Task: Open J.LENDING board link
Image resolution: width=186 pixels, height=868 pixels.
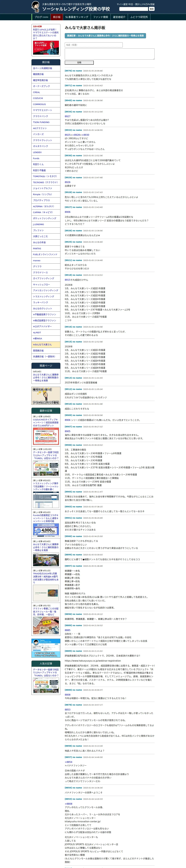Action: coord(46,224)
